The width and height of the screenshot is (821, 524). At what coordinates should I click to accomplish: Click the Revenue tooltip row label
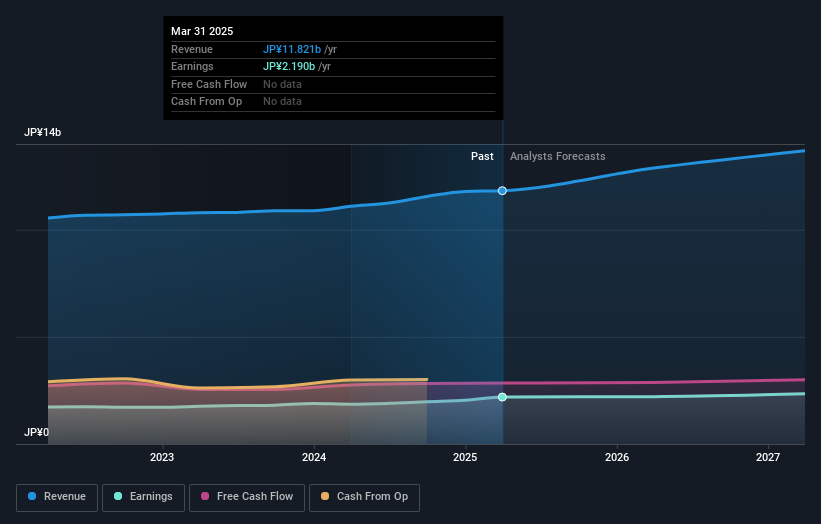[192, 49]
